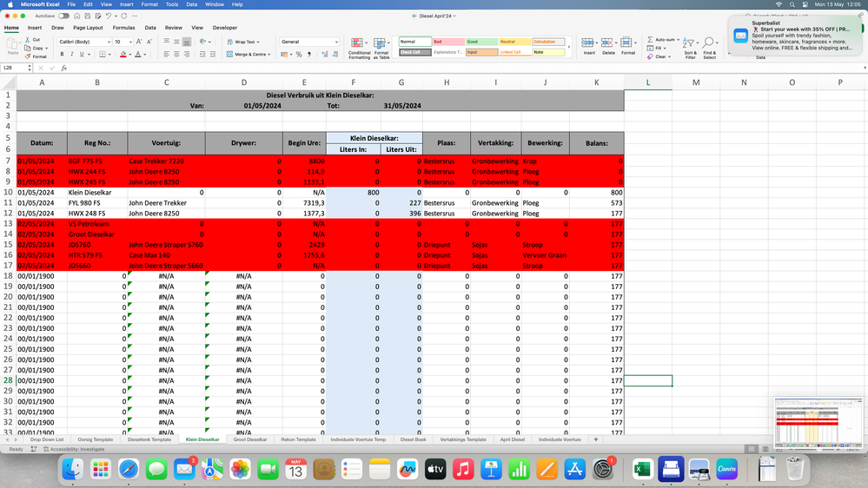Decrease font size with small A icon

pos(149,42)
